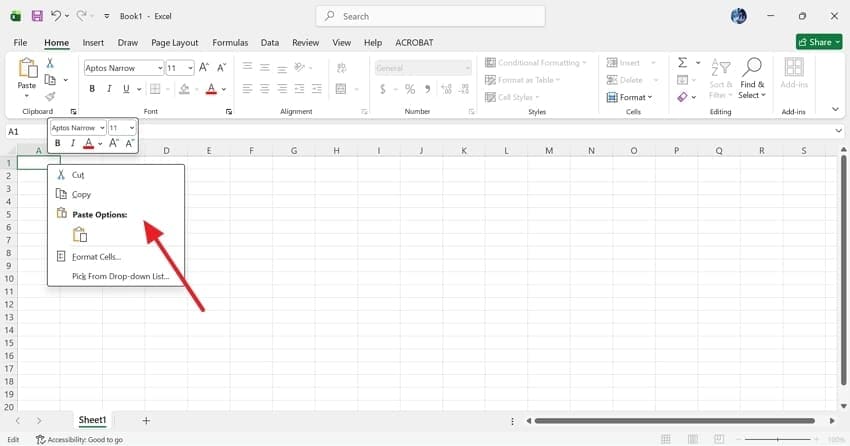
Task: Choose Cut from the context menu
Action: pyautogui.click(x=116, y=174)
